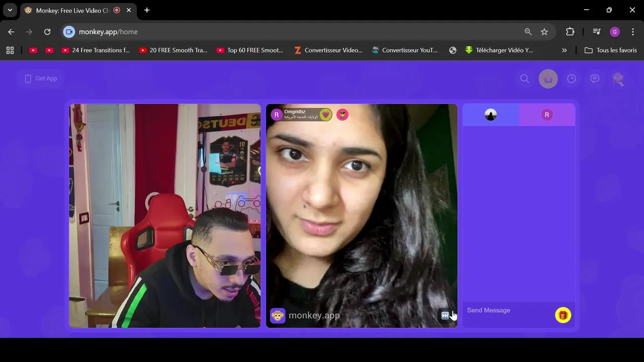Open the premium crown icon

[548, 79]
